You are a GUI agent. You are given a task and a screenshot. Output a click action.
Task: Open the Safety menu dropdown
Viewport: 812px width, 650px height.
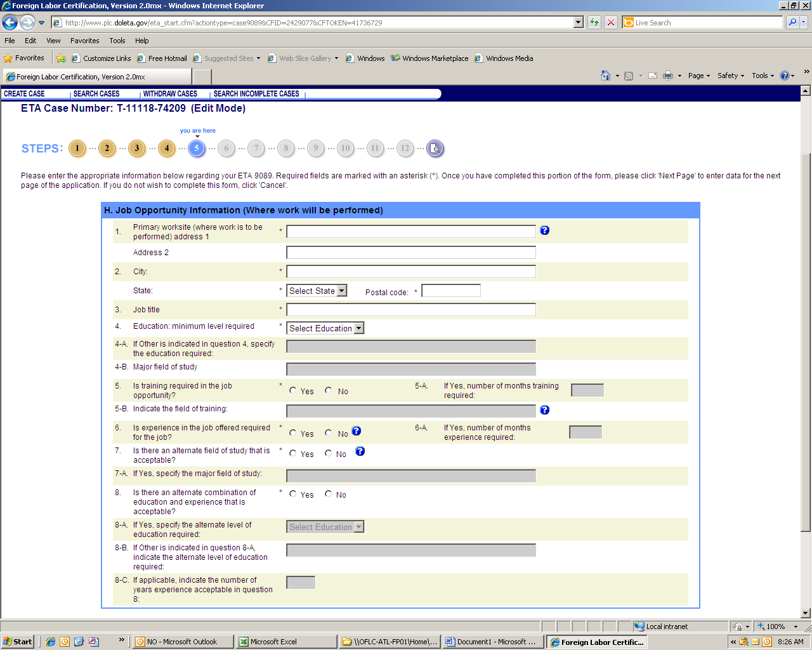click(x=730, y=76)
